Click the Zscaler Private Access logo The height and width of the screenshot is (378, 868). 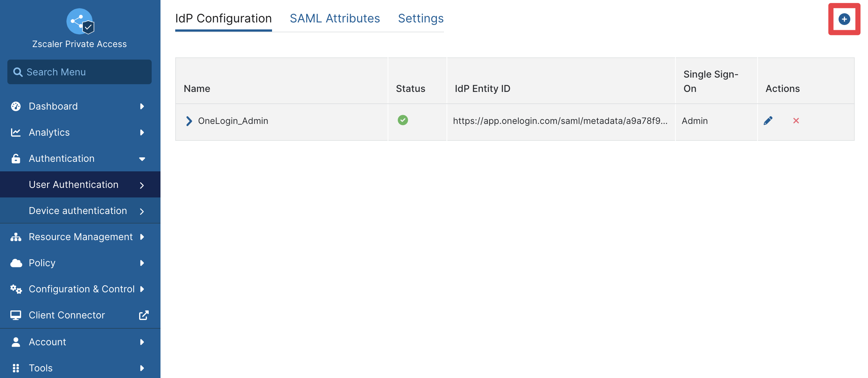pyautogui.click(x=80, y=21)
